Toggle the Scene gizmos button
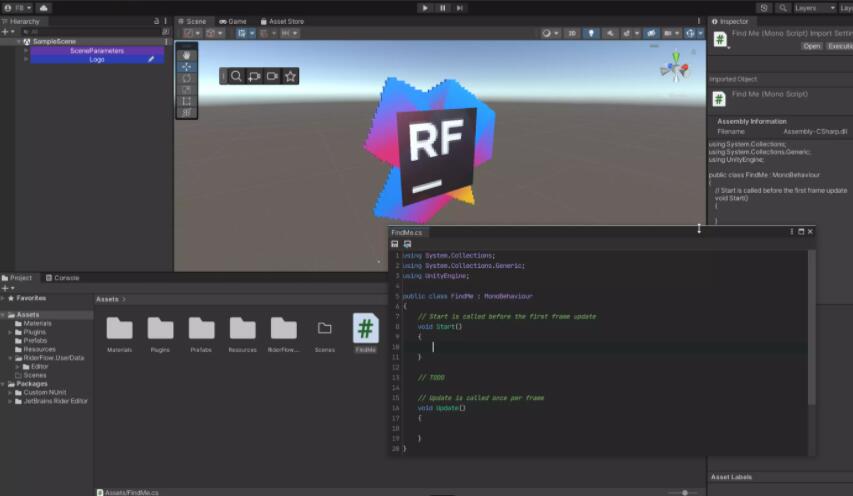The image size is (853, 496). [690, 33]
